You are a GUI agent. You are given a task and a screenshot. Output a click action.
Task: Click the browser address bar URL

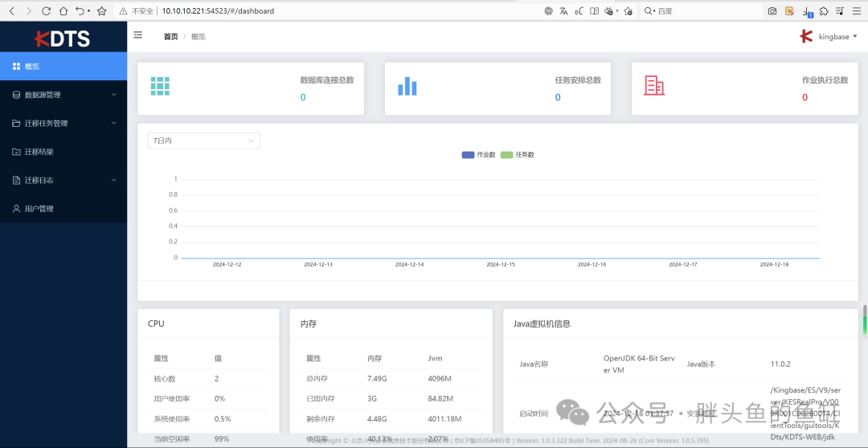click(x=218, y=11)
